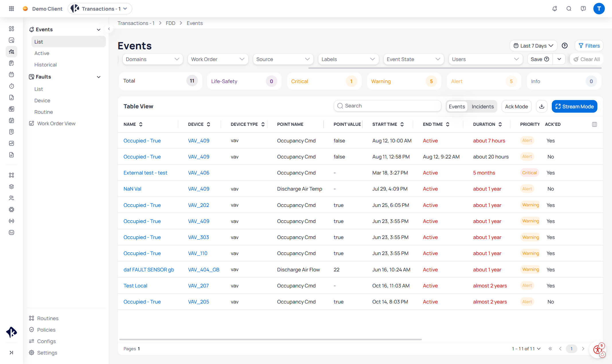Open the column settings icon
Image resolution: width=612 pixels, height=364 pixels.
pos(595,124)
